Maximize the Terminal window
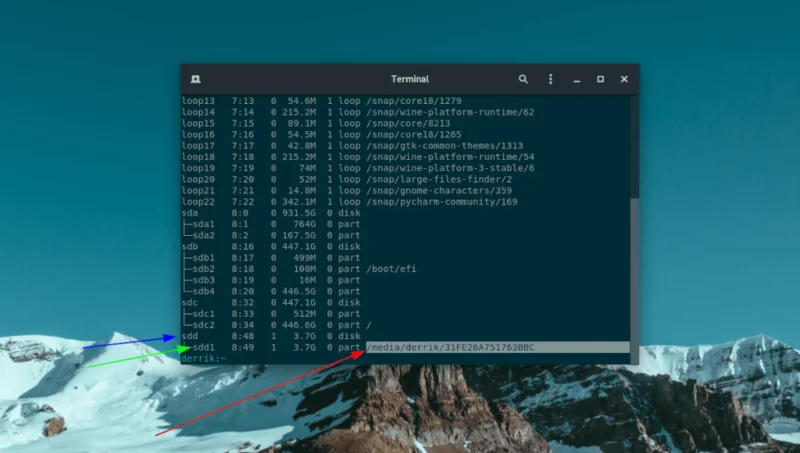 601,79
